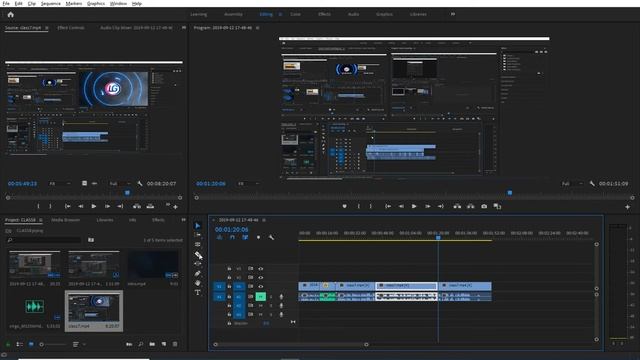The width and height of the screenshot is (640, 360).
Task: Select the Type tool
Action: (198, 292)
